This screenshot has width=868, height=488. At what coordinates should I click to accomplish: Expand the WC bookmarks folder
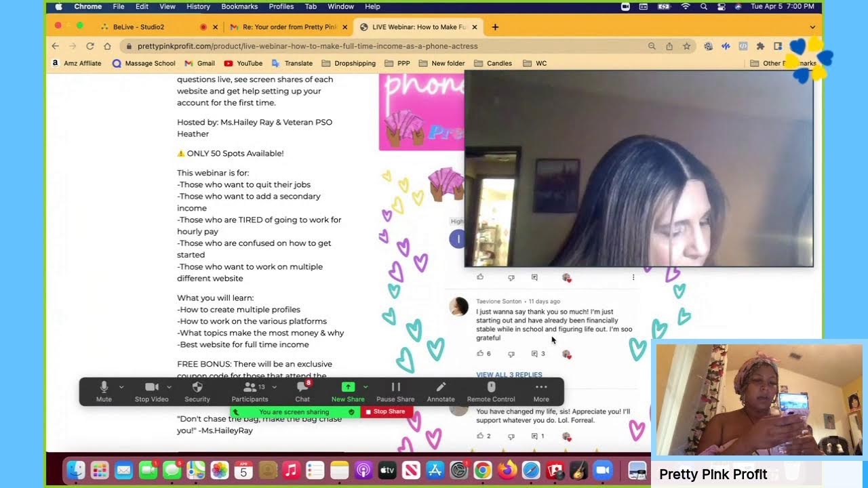534,63
